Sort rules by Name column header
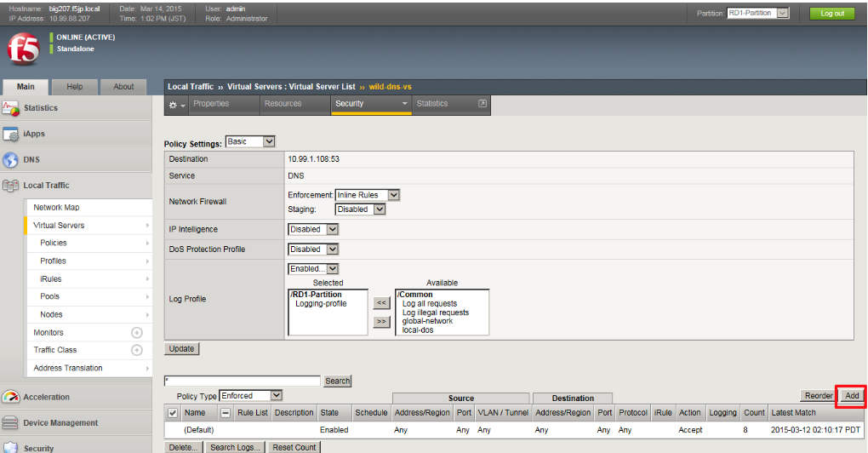This screenshot has height=453, width=868. click(195, 413)
